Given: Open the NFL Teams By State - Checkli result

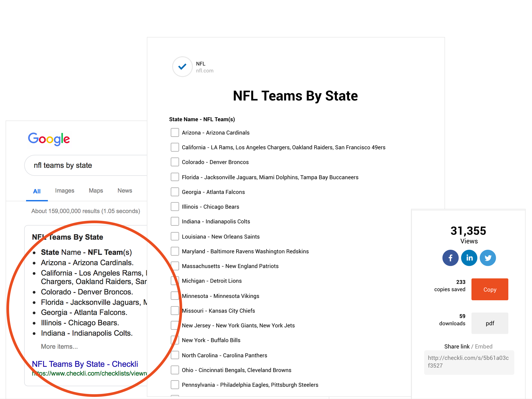Looking at the screenshot, I should [85, 364].
